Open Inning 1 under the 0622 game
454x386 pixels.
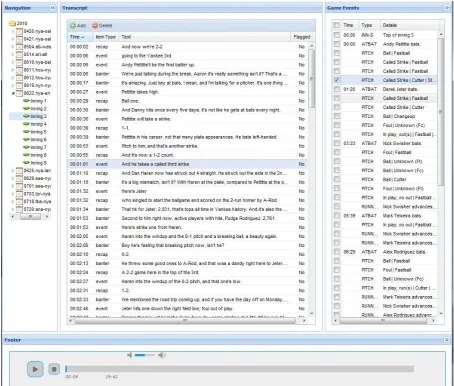coord(35,101)
